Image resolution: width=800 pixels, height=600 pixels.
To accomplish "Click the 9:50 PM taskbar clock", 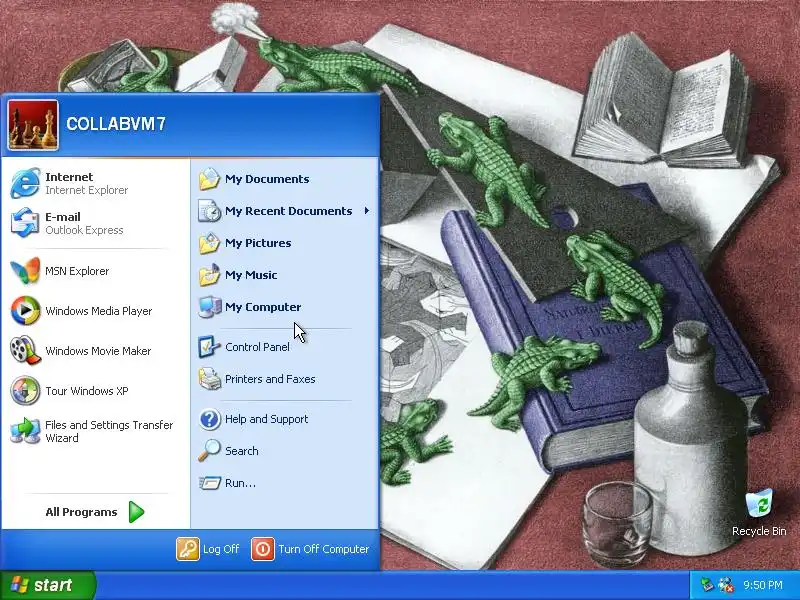I will 763,585.
